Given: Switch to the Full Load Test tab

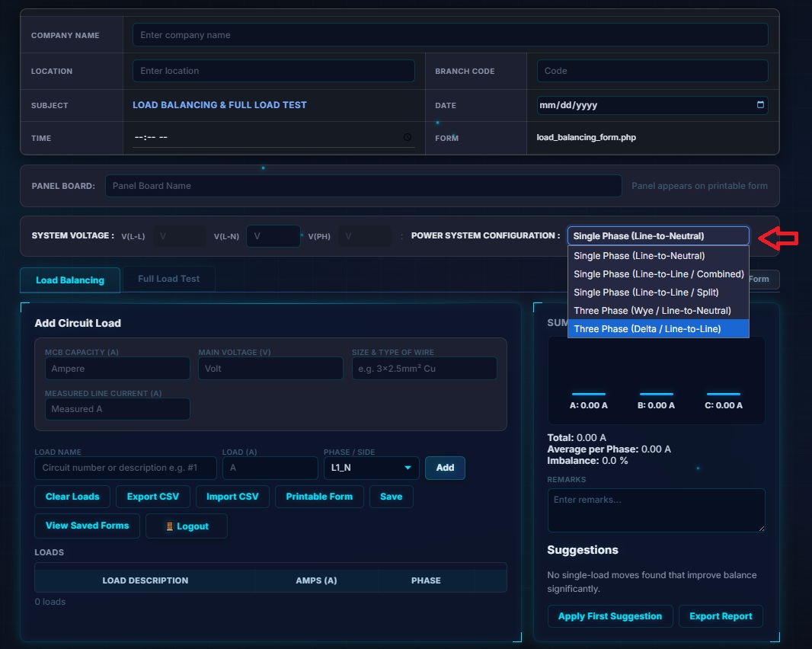Looking at the screenshot, I should (168, 279).
